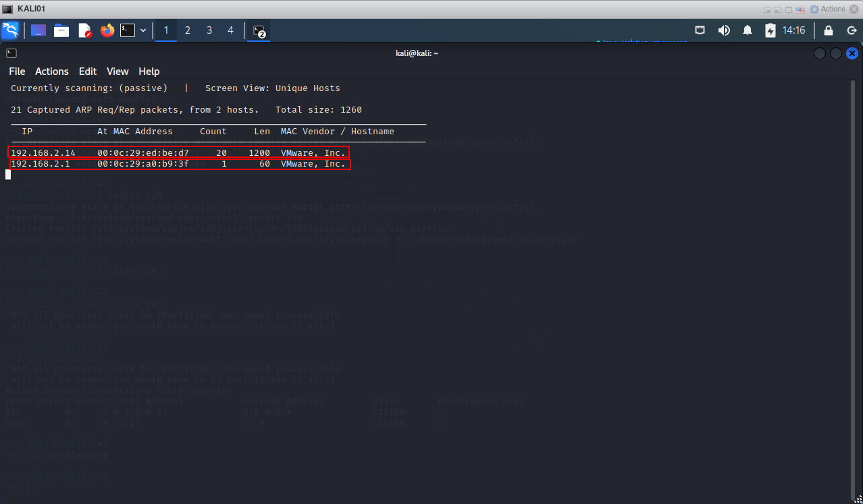Open the file manager folder icon
This screenshot has height=504, width=863.
(61, 30)
